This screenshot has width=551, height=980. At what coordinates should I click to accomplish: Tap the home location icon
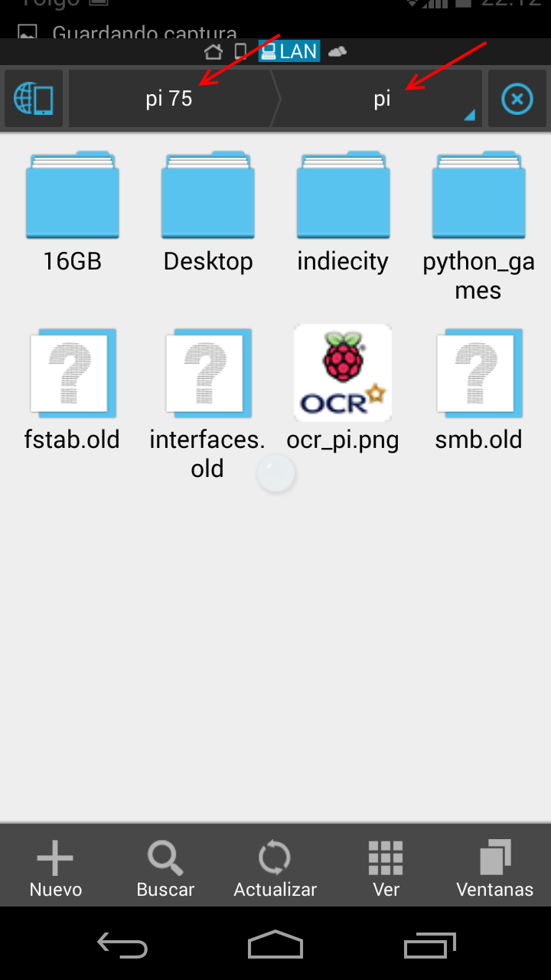tap(214, 52)
